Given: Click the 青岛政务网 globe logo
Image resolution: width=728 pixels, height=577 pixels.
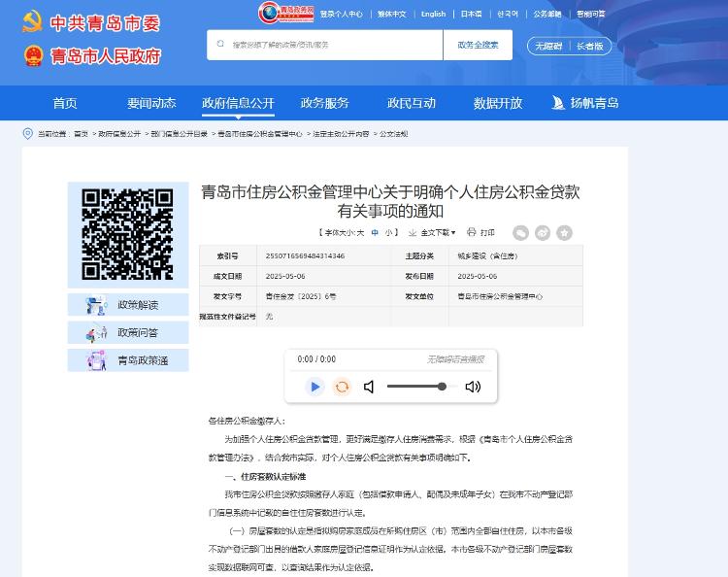Looking at the screenshot, I should 286,13.
